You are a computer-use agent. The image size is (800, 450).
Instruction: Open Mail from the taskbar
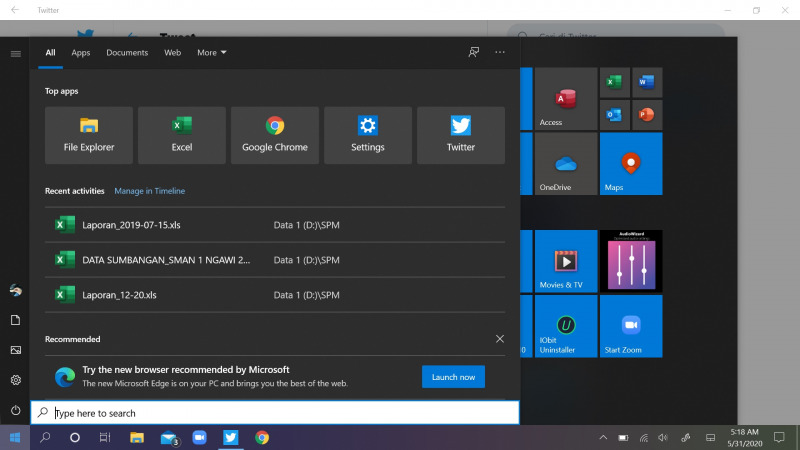pyautogui.click(x=168, y=437)
